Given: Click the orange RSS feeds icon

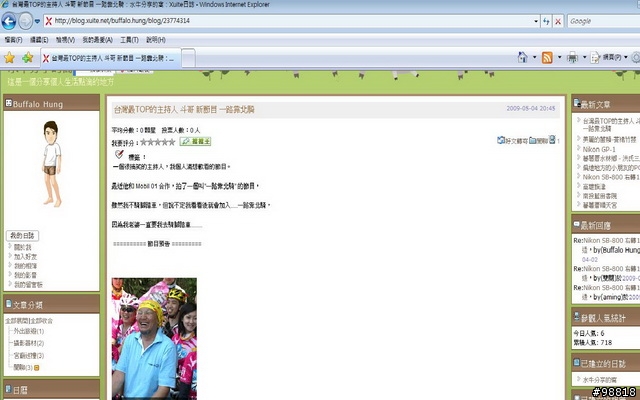Looking at the screenshot, I should pos(547,58).
